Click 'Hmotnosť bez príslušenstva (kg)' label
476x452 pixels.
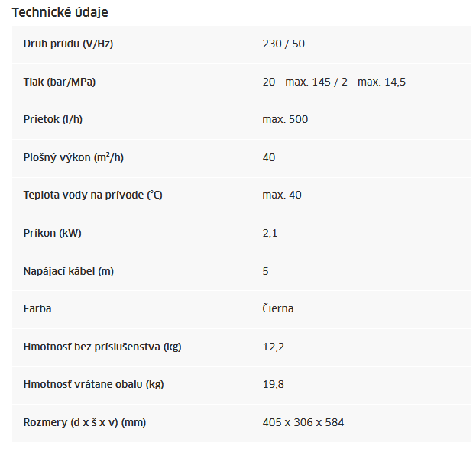tap(102, 347)
